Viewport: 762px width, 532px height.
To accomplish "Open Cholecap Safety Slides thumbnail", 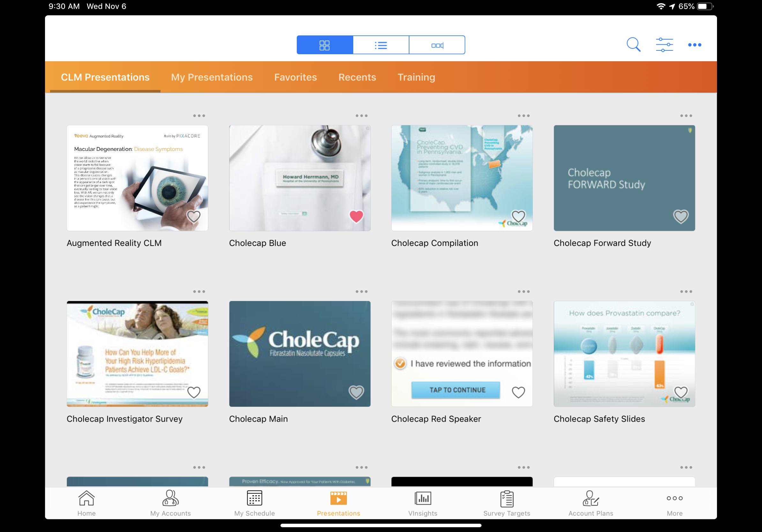I will 624,354.
